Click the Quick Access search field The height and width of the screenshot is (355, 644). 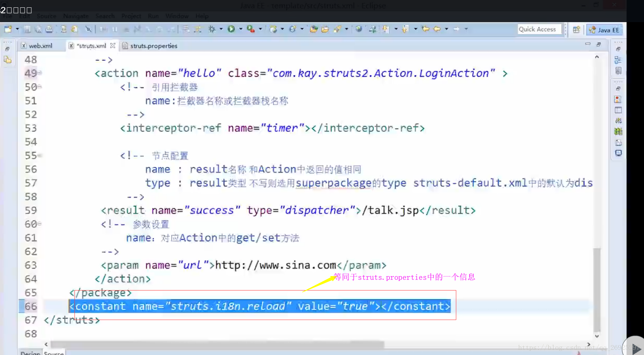pos(539,29)
